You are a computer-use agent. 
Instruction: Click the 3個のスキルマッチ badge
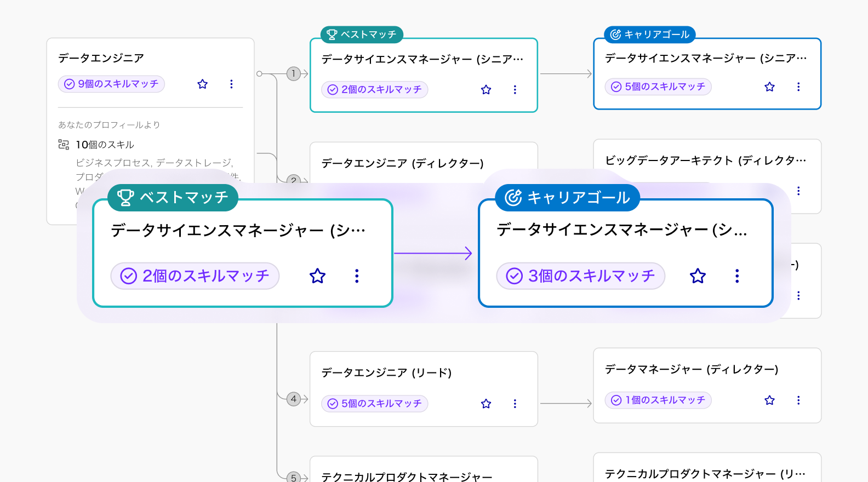point(581,276)
